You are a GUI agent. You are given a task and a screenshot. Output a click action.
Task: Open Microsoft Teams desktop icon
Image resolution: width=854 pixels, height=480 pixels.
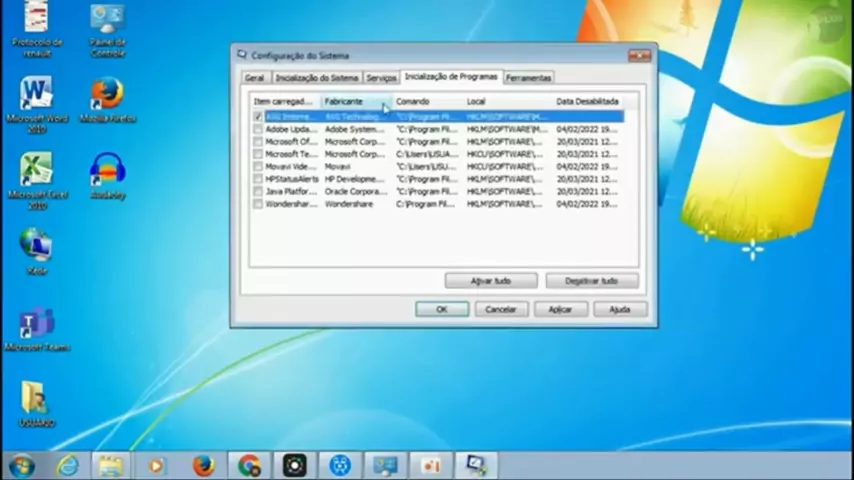36,329
